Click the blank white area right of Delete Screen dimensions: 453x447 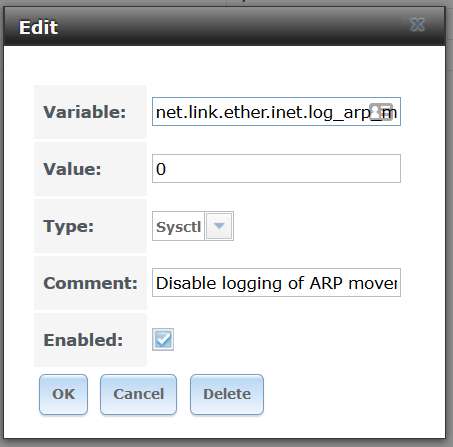(350, 394)
